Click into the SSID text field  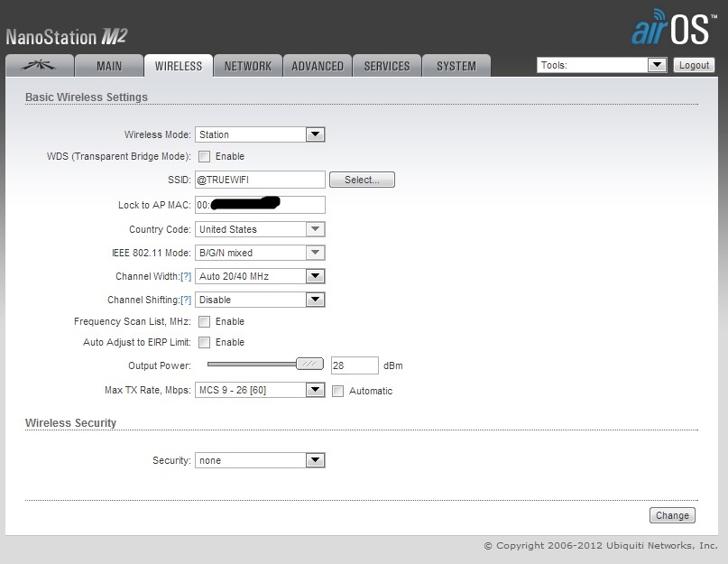point(260,180)
